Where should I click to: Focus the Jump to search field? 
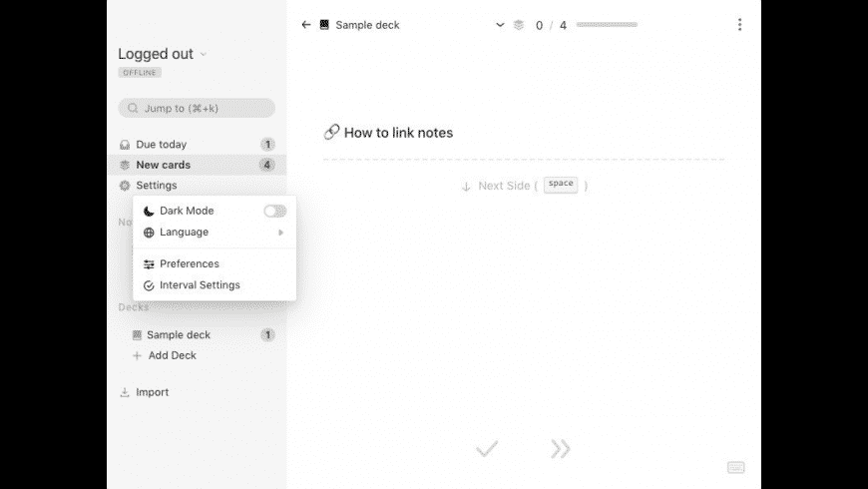197,108
